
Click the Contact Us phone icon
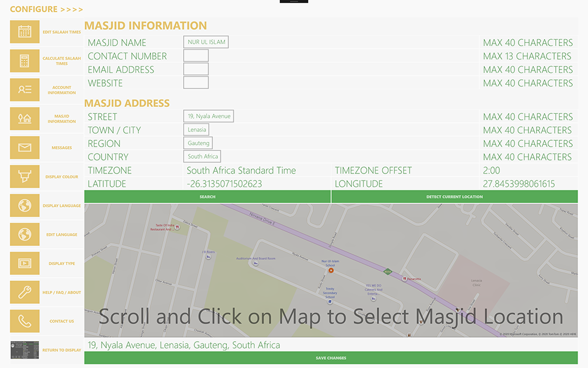pos(24,321)
